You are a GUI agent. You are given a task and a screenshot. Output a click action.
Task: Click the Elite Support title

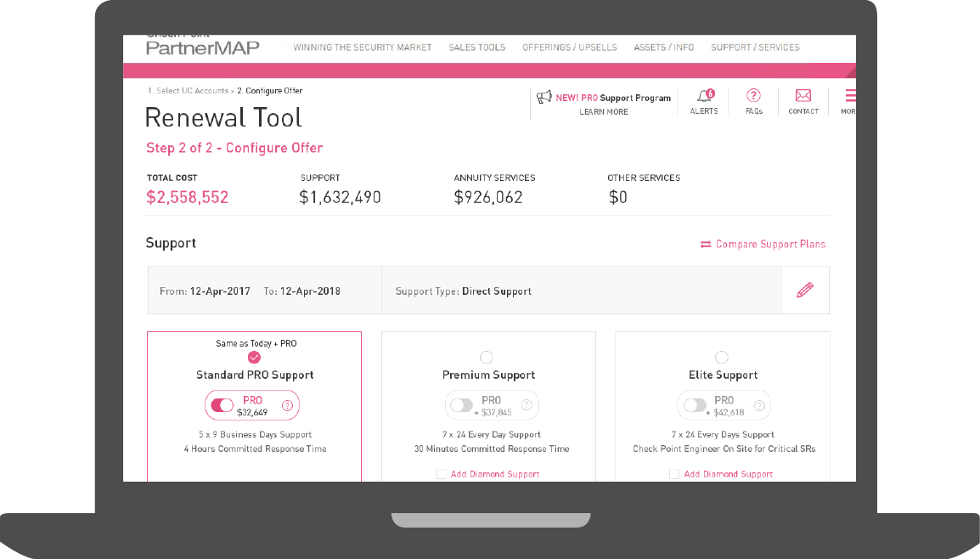[x=724, y=375]
